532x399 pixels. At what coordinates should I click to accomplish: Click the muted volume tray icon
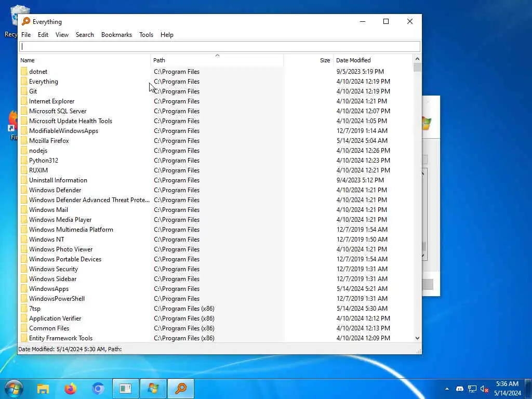pos(485,389)
